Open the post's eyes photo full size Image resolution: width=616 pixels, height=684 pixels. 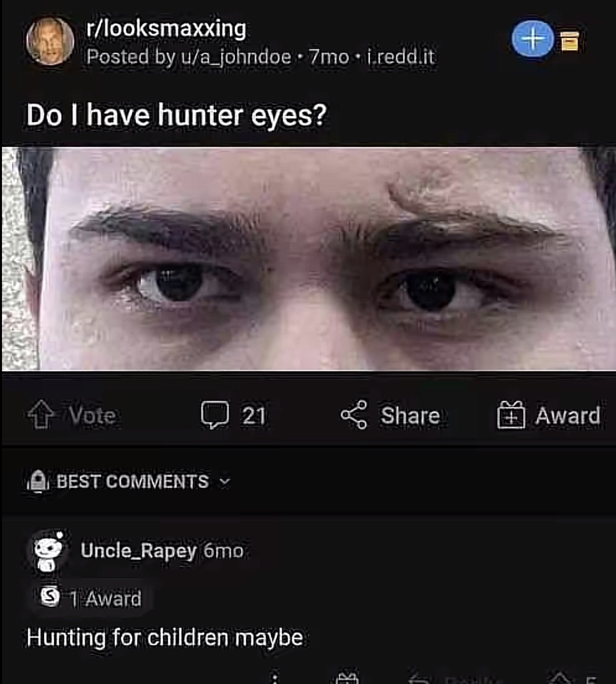(x=308, y=259)
